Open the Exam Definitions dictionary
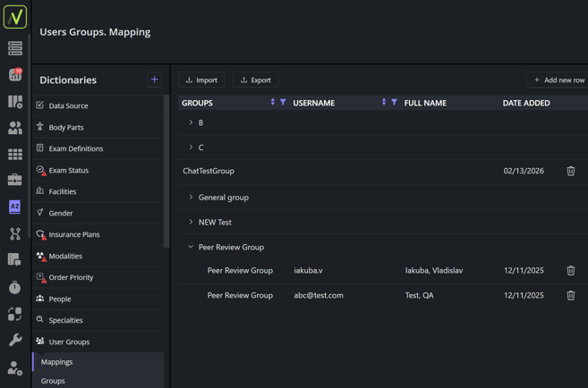This screenshot has height=388, width=588. pos(98,148)
